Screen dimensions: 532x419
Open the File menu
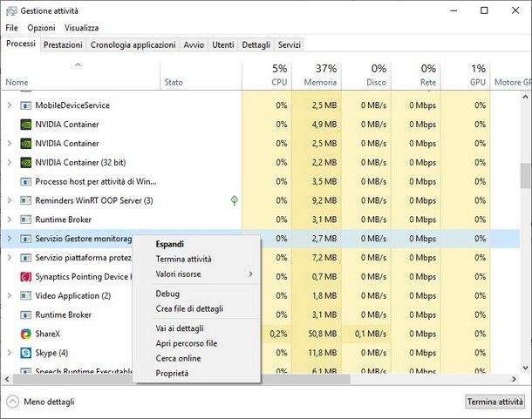(x=11, y=28)
